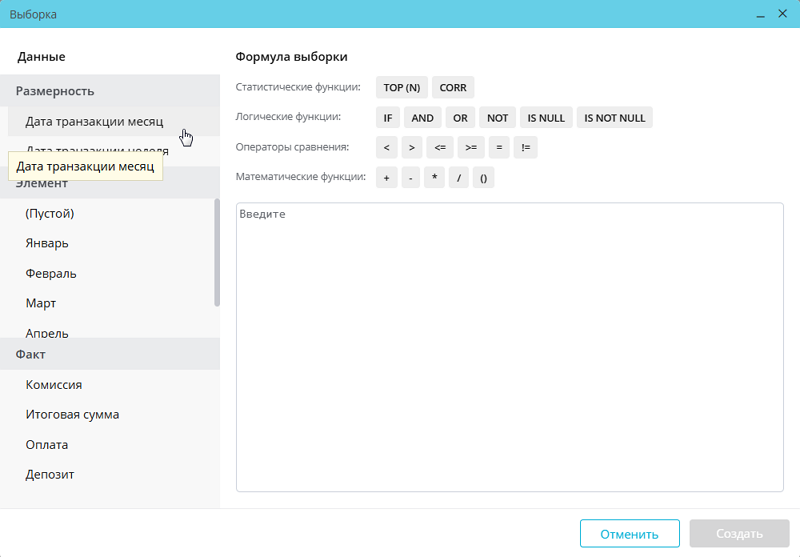Insert the less-than comparison operator
This screenshot has height=557, width=800.
pyautogui.click(x=386, y=148)
